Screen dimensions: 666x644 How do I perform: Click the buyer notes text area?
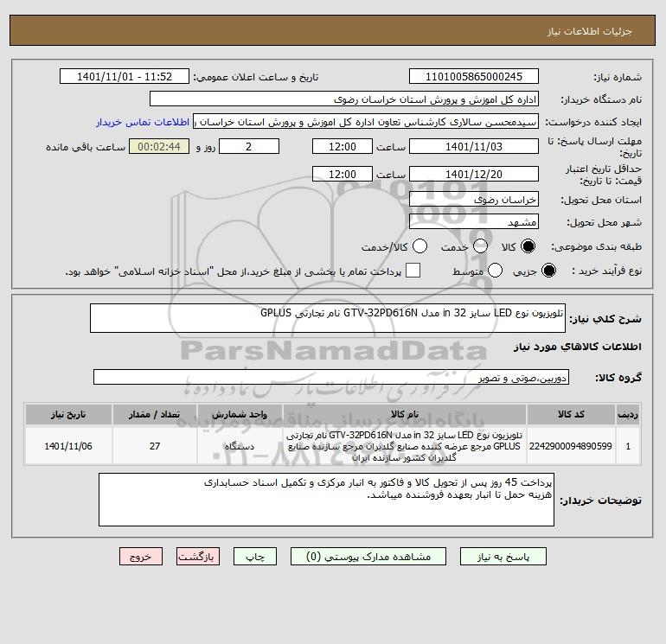click(326, 500)
